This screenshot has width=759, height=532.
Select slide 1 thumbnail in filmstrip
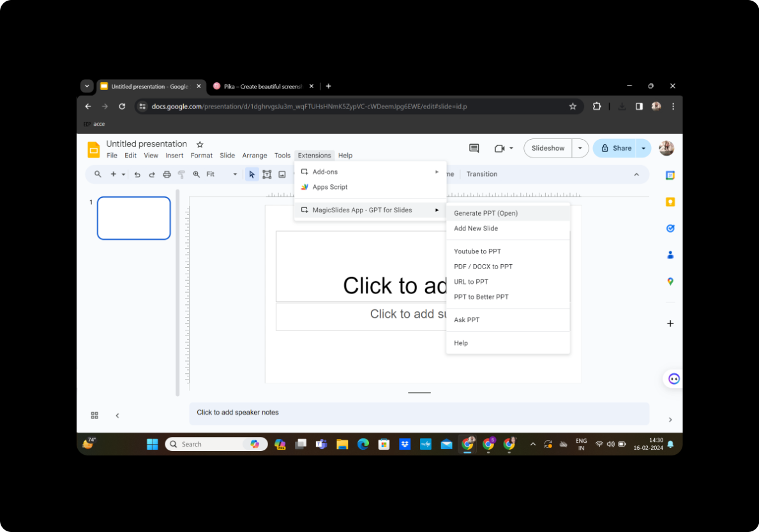pyautogui.click(x=134, y=218)
